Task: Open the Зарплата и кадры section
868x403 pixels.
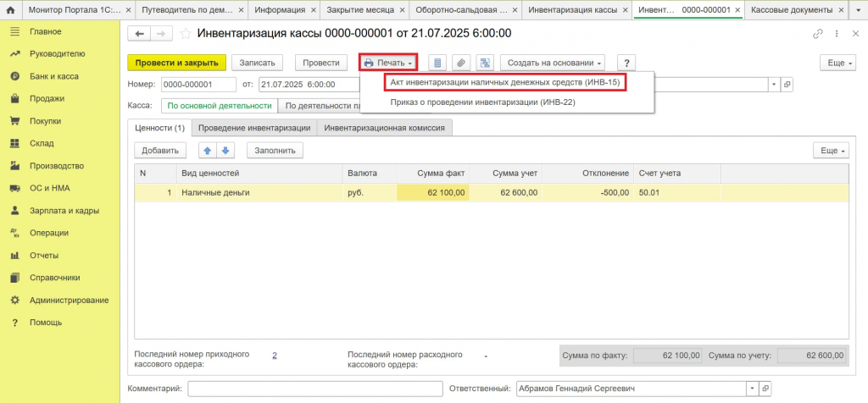Action: (x=64, y=211)
